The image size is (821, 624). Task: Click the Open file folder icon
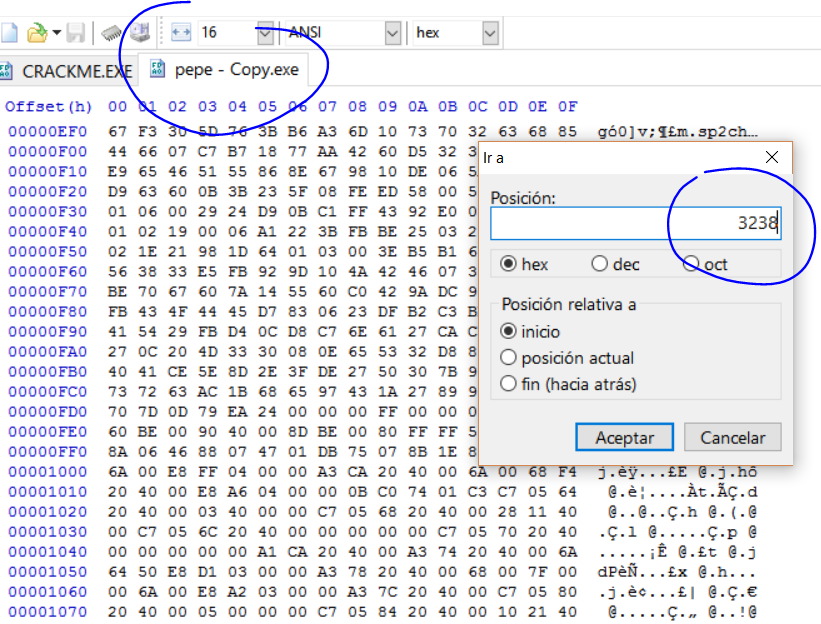[37, 33]
